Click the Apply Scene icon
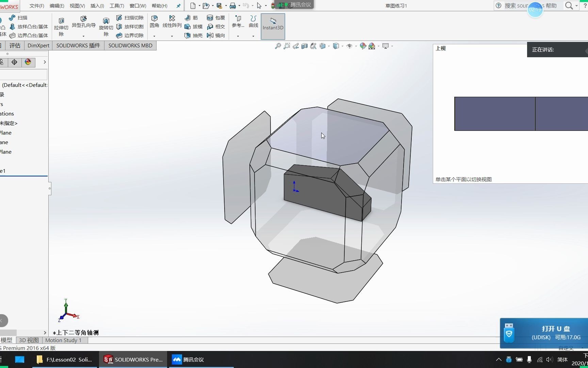Screen dimensions: 588x368 pos(372,46)
